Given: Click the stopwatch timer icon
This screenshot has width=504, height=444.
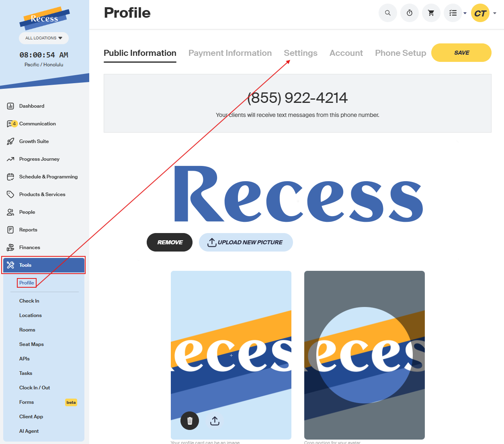Looking at the screenshot, I should [x=410, y=13].
